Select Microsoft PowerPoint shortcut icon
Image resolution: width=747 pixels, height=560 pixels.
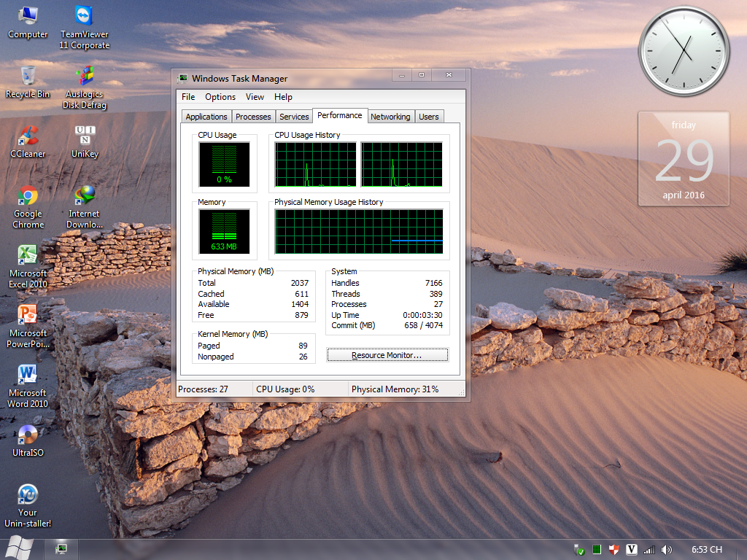[x=28, y=327]
